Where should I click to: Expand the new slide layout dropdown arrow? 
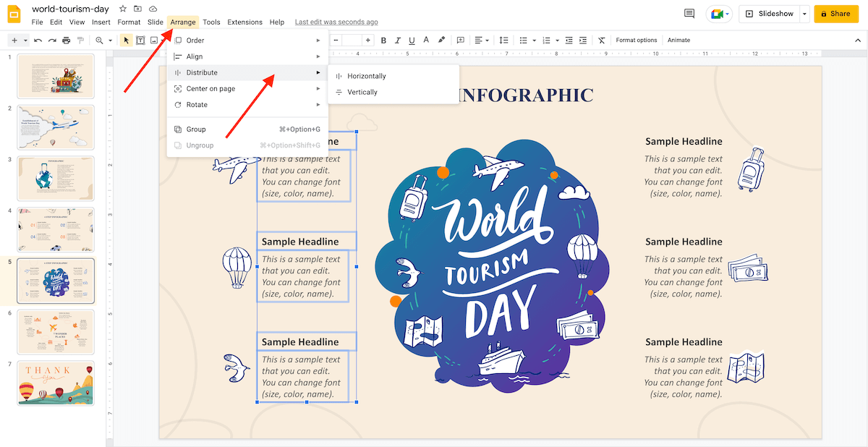25,41
